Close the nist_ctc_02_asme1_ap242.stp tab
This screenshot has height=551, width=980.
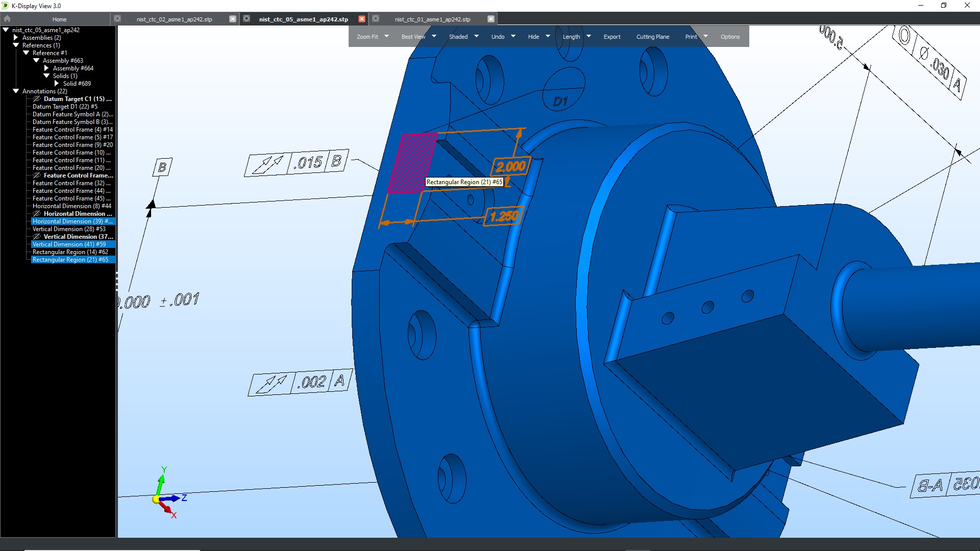[233, 19]
